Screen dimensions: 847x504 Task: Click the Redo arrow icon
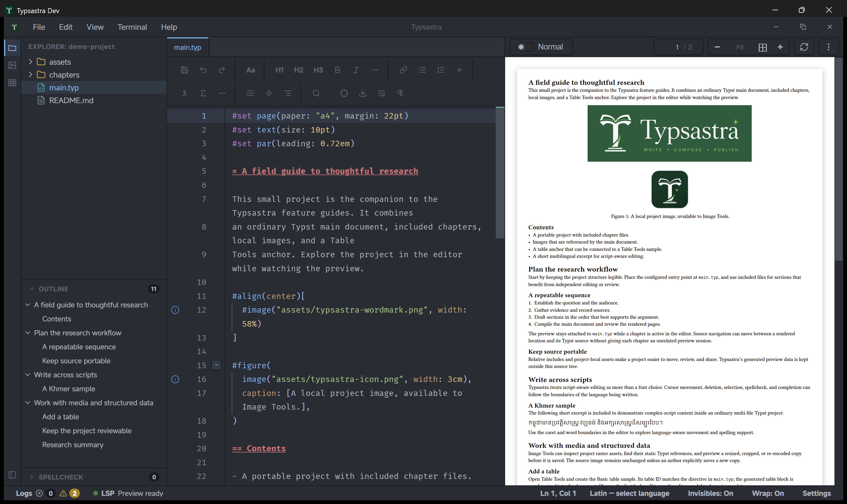coord(222,70)
